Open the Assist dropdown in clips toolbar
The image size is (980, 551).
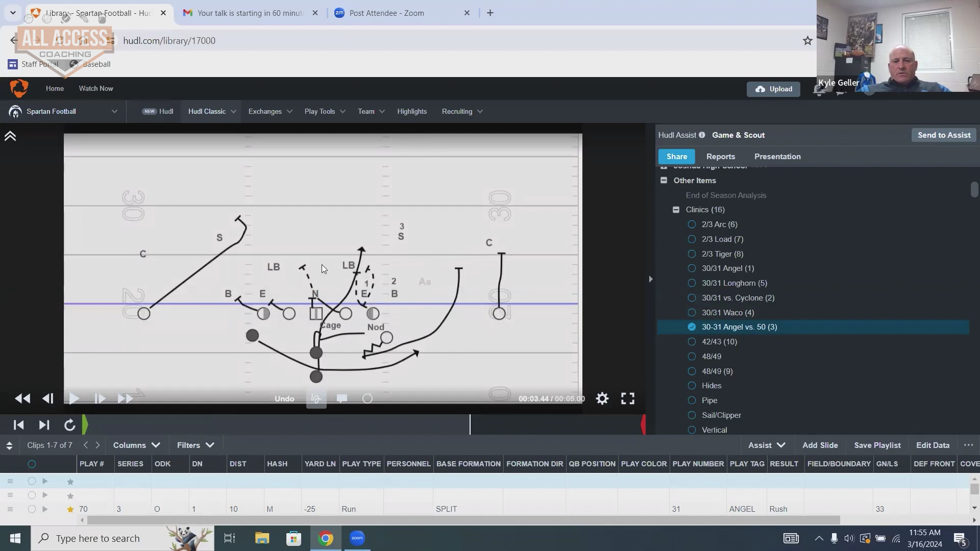point(766,445)
